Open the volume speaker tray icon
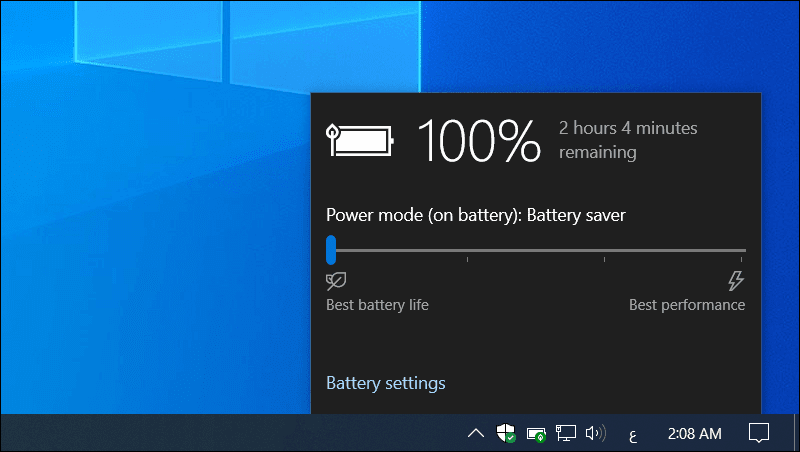The image size is (800, 452). click(x=596, y=433)
